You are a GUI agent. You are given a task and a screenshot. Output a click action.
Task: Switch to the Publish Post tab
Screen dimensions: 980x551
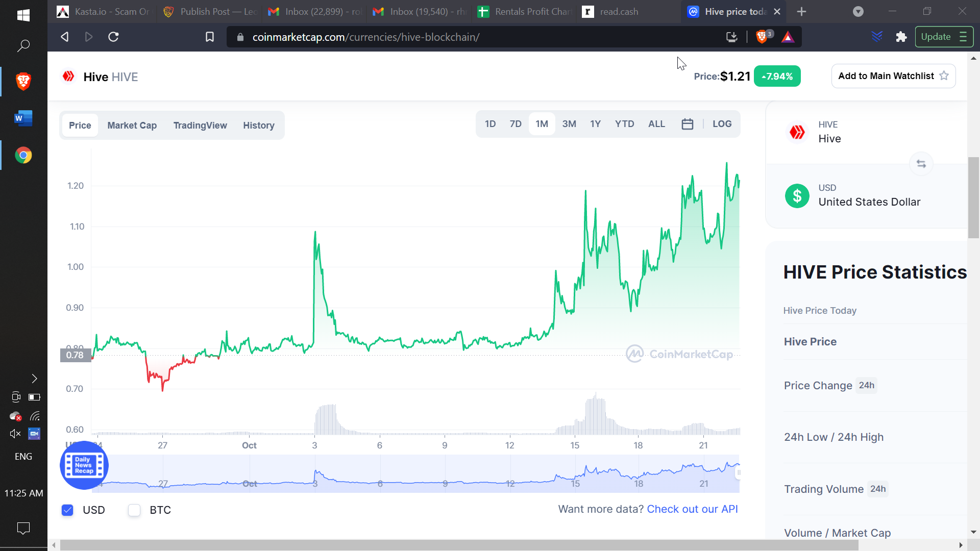tap(210, 11)
